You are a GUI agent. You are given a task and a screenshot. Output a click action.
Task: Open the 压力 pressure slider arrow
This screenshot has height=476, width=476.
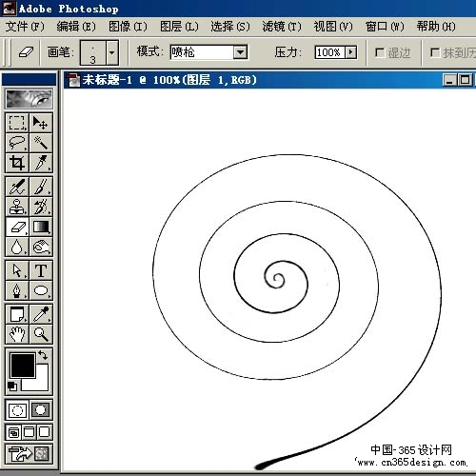(x=350, y=52)
